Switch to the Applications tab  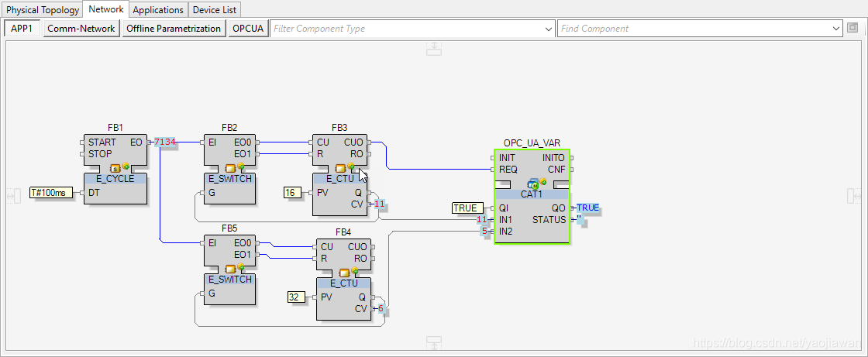pos(158,10)
